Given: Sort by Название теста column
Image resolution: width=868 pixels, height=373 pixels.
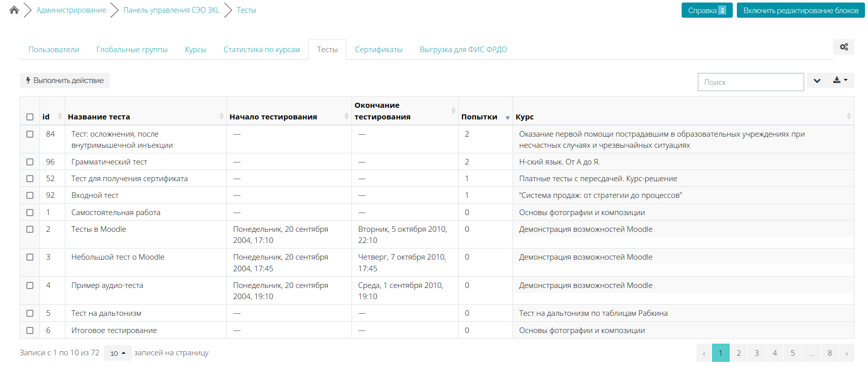Looking at the screenshot, I should click(221, 116).
